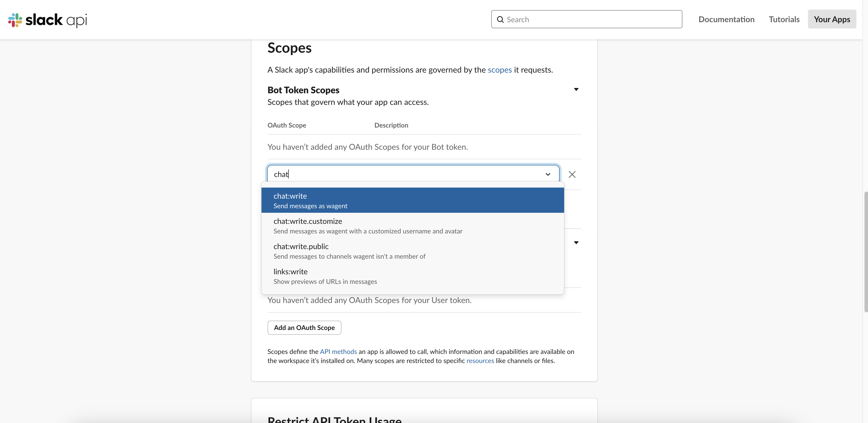
Task: Choose chat:write.customize from the list
Action: point(412,226)
